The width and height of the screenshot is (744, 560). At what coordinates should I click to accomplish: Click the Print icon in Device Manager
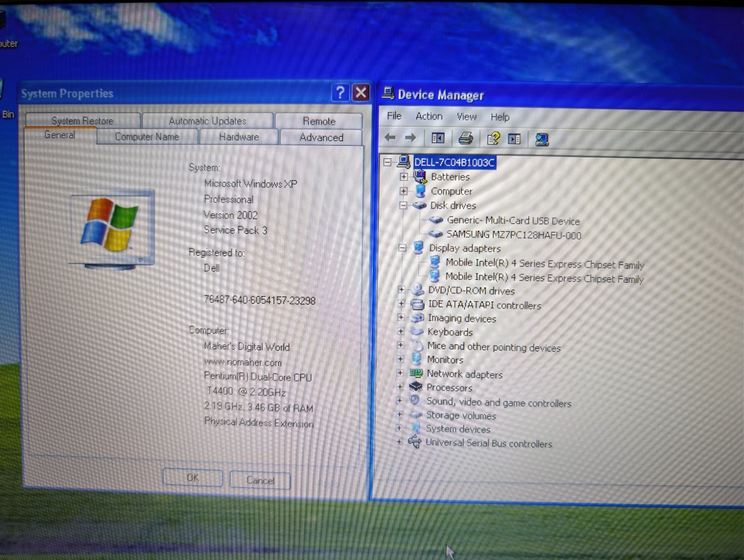465,138
